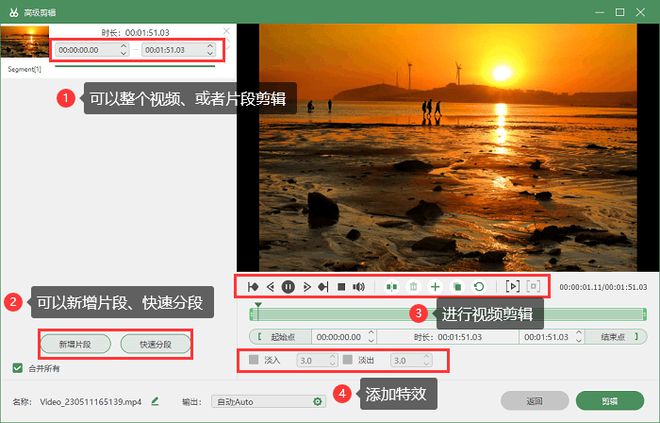Jump to start point marker icon
Screen dimensions: 660x423
pyautogui.click(x=252, y=287)
